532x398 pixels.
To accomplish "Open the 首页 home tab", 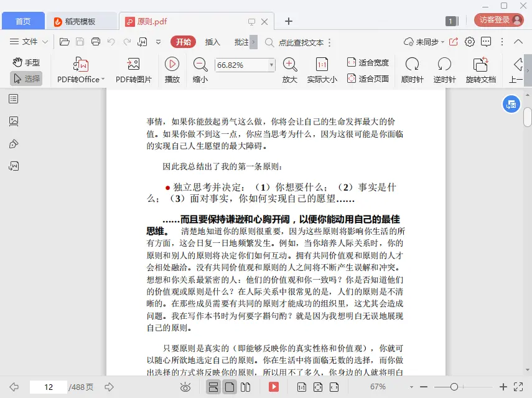I will (x=23, y=21).
